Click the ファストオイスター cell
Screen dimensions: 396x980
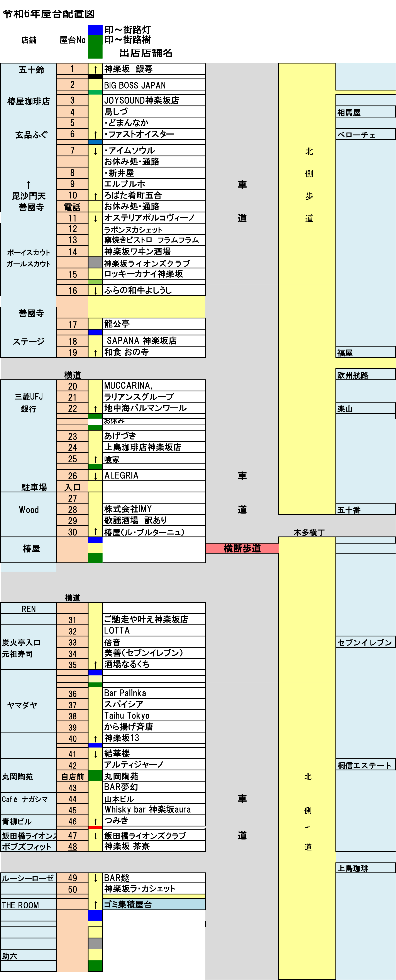[x=154, y=134]
